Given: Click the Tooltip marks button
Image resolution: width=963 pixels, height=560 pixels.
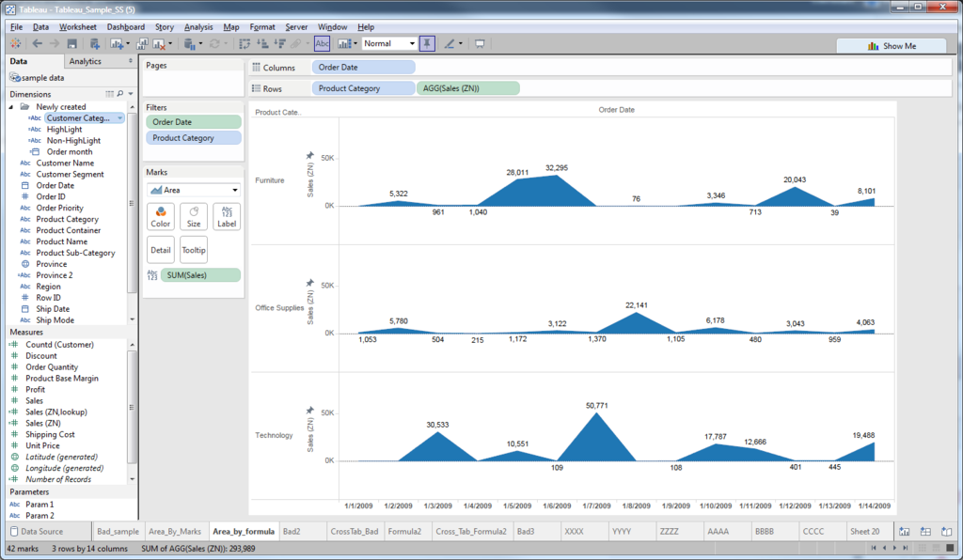Looking at the screenshot, I should tap(194, 250).
